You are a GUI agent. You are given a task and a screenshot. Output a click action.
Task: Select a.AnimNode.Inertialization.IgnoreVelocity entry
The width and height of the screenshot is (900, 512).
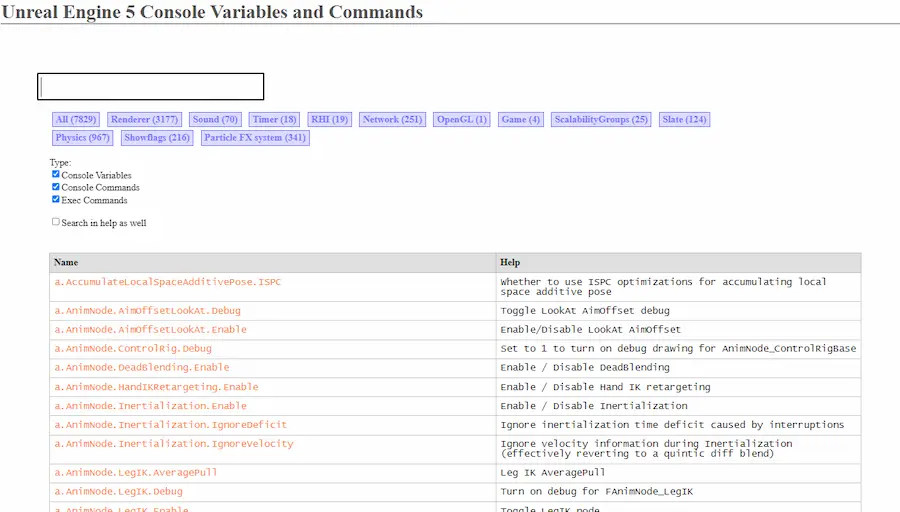coord(173,444)
